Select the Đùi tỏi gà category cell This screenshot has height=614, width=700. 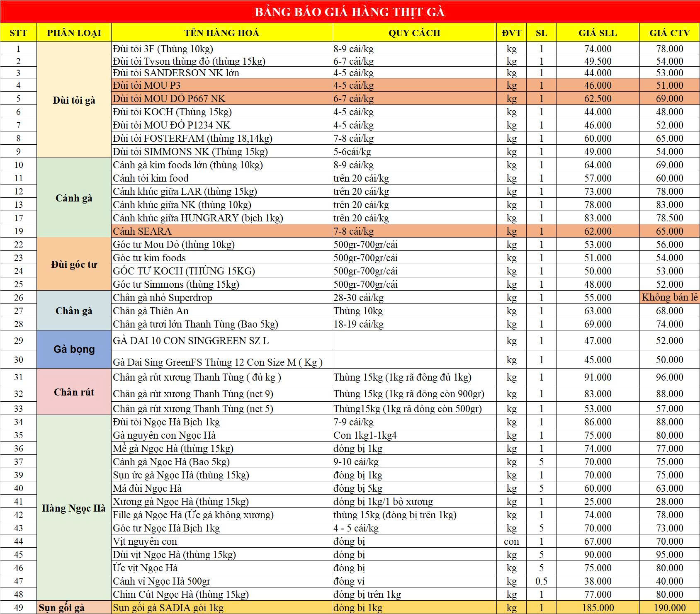(74, 100)
